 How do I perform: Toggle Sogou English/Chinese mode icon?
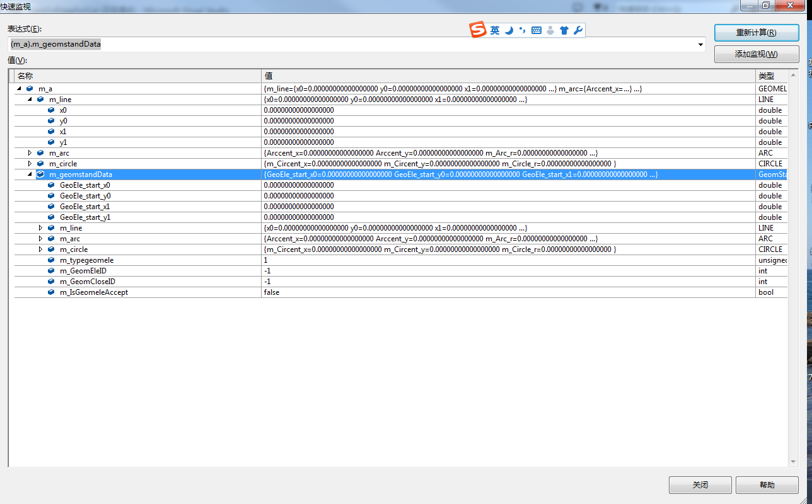click(495, 30)
